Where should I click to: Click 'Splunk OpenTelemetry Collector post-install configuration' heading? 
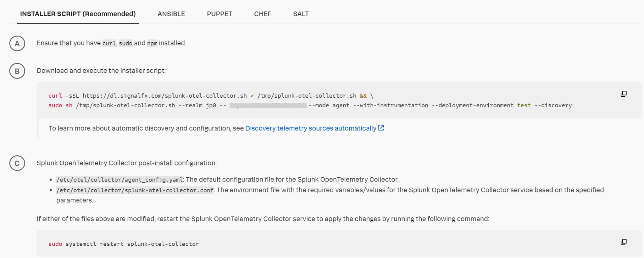tap(127, 163)
